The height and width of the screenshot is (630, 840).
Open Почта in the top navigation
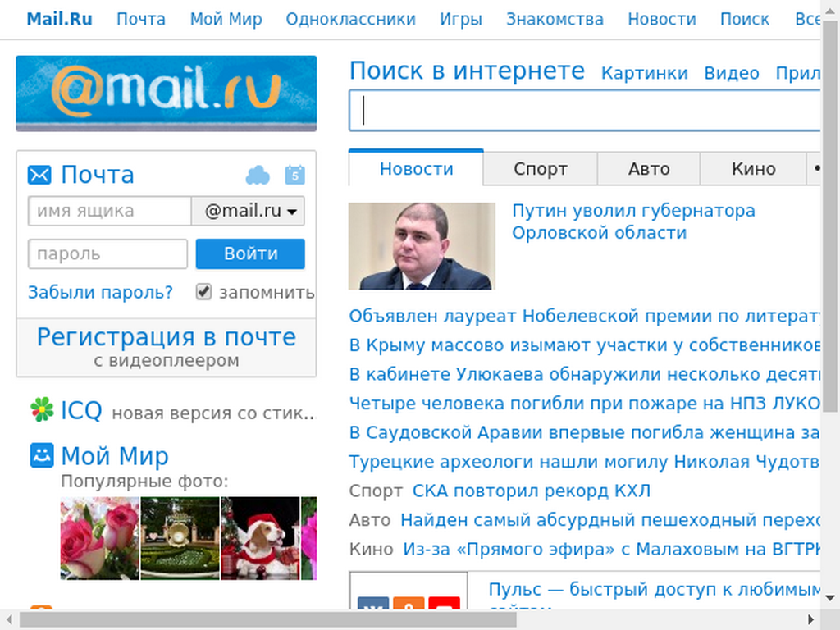click(141, 20)
